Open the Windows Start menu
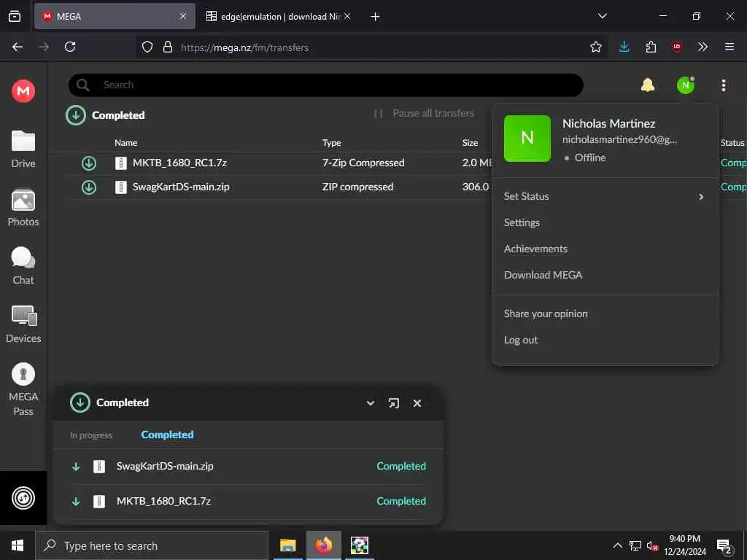 point(18,545)
